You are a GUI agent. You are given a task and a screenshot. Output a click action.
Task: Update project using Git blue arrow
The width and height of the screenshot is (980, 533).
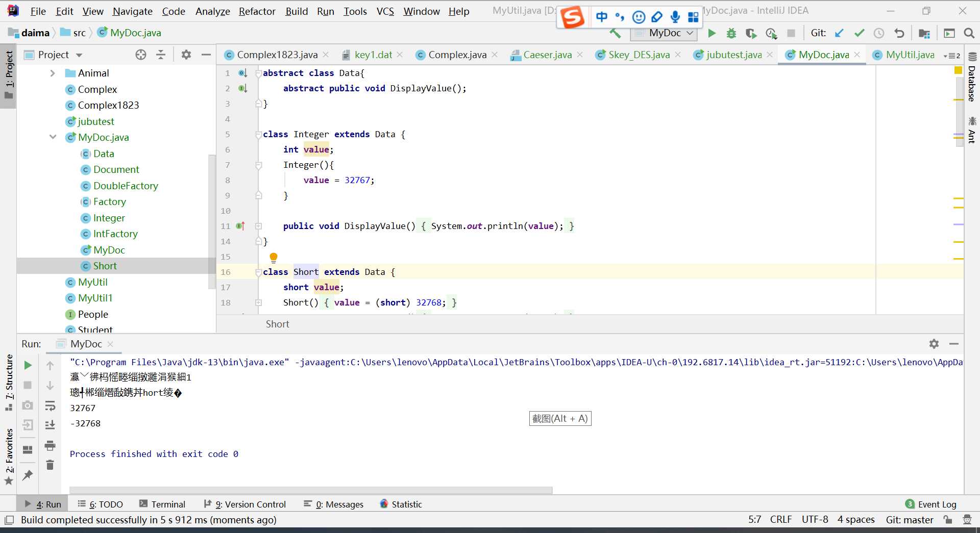839,33
